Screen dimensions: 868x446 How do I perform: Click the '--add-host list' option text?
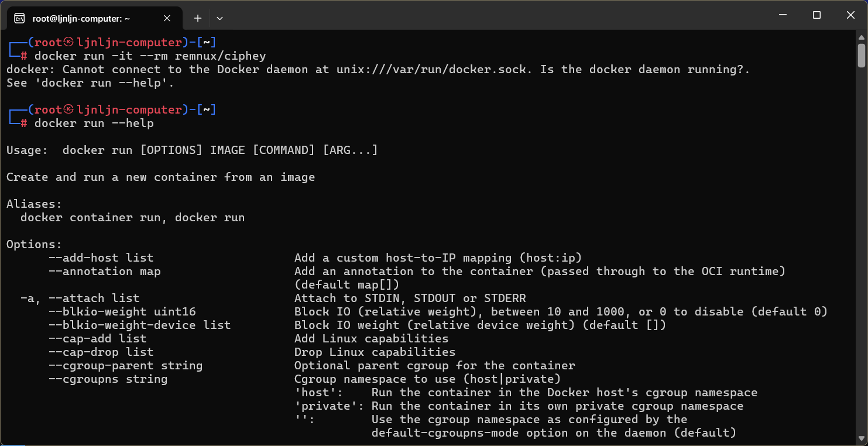pyautogui.click(x=101, y=258)
